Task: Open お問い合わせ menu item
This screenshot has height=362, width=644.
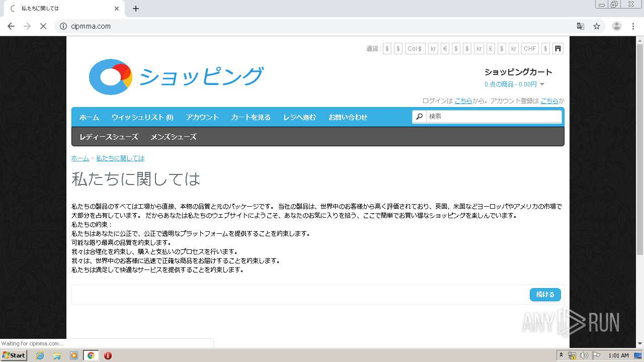Action: (x=348, y=117)
